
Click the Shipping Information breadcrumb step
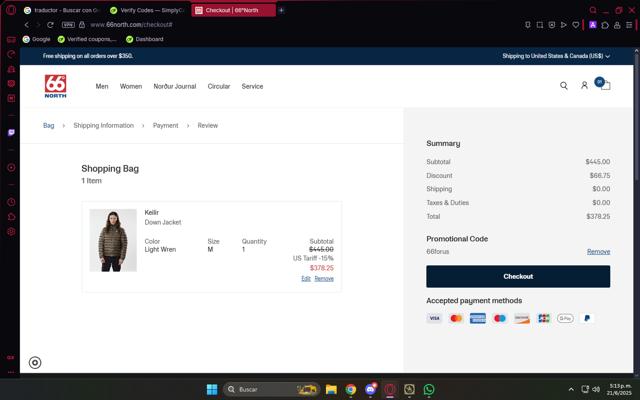(104, 125)
